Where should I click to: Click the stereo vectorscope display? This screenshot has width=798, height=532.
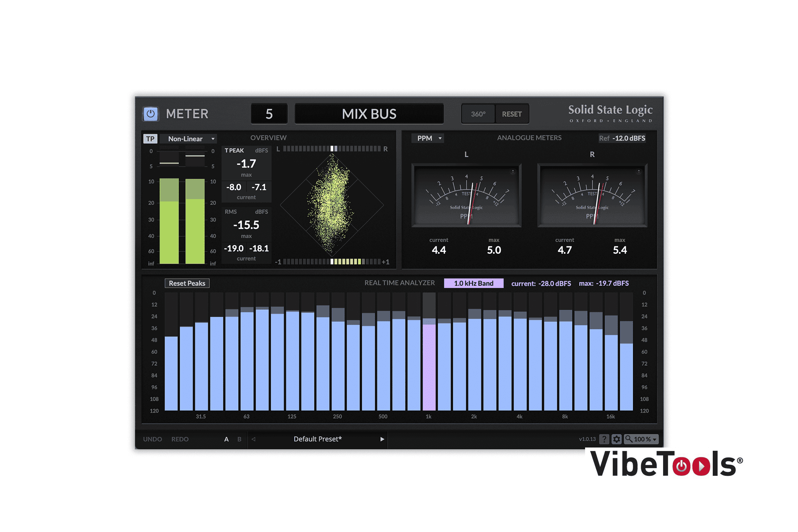click(332, 205)
